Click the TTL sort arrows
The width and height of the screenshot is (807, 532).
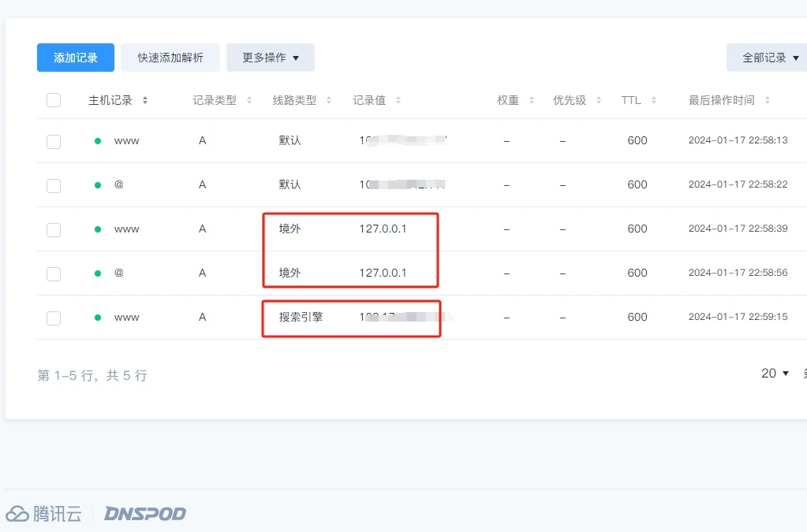coord(654,101)
